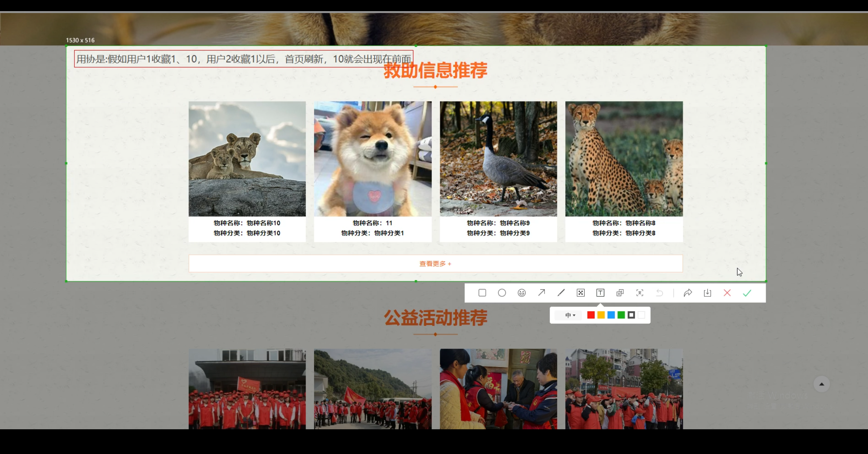Share the screenshot with forward arrow
This screenshot has width=868, height=454.
click(688, 293)
